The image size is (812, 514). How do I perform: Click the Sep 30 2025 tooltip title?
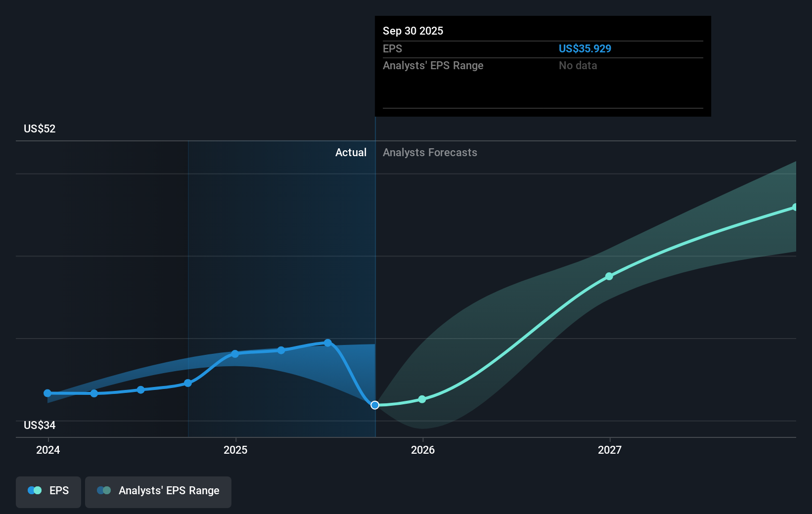pyautogui.click(x=413, y=31)
